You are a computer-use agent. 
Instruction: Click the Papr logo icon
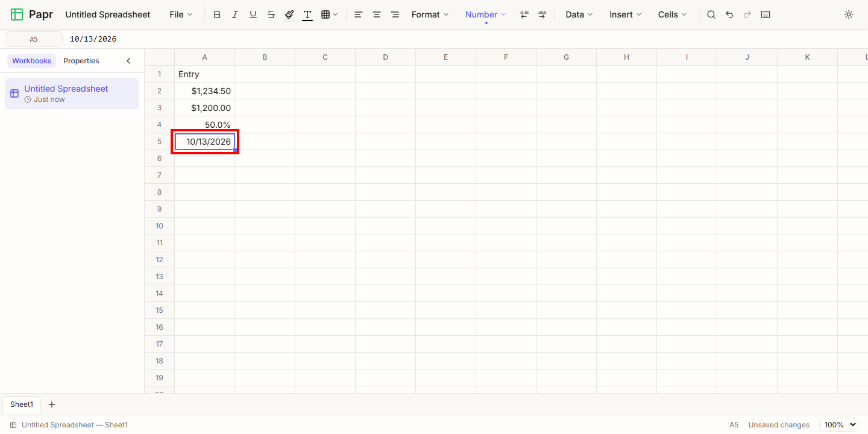[17, 14]
